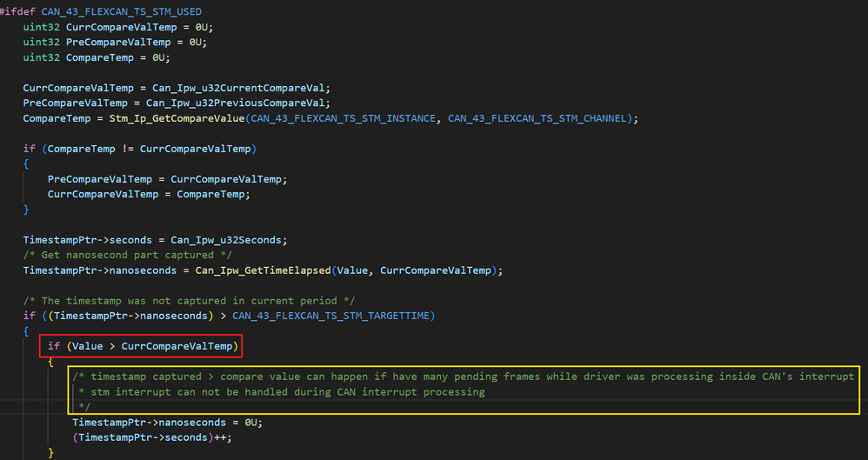Image resolution: width=868 pixels, height=460 pixels.
Task: Click the macro CAN_43_FLEXCAN_TS_STM_USED on the #ifdef line
Action: [x=121, y=11]
